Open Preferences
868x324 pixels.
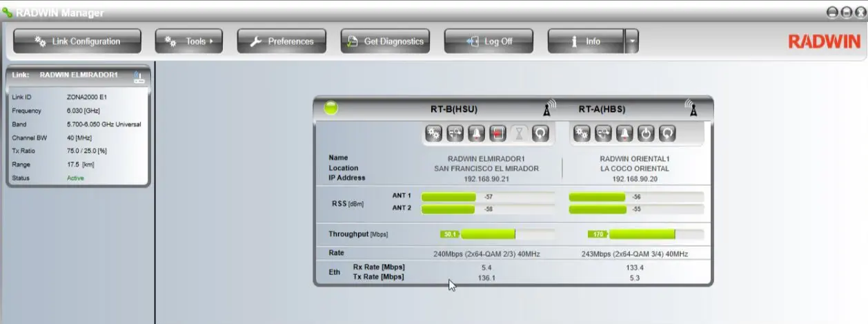(x=280, y=41)
